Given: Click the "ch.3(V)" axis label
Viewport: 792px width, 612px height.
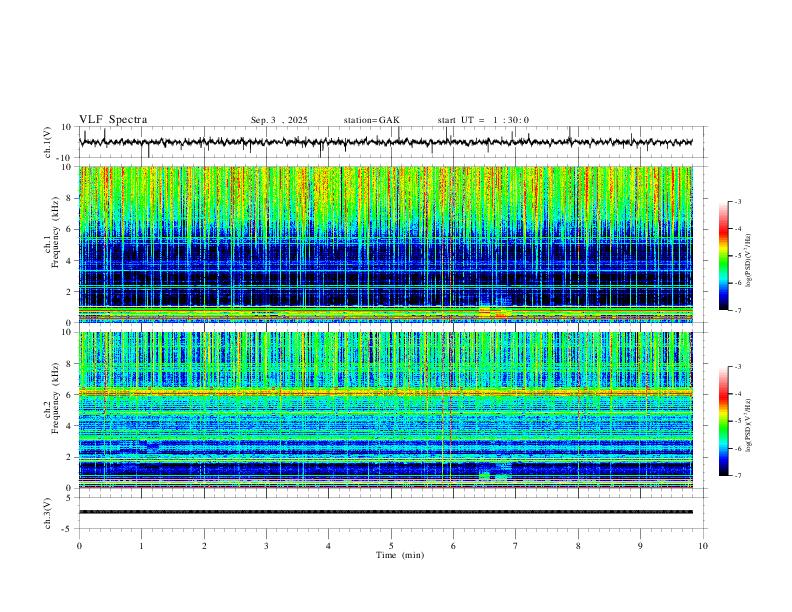Looking at the screenshot, I should click(48, 513).
